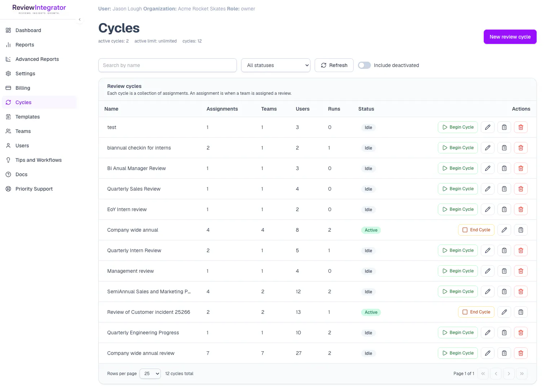Open clipboard icon for Quarterly Sales Review

(x=504, y=189)
